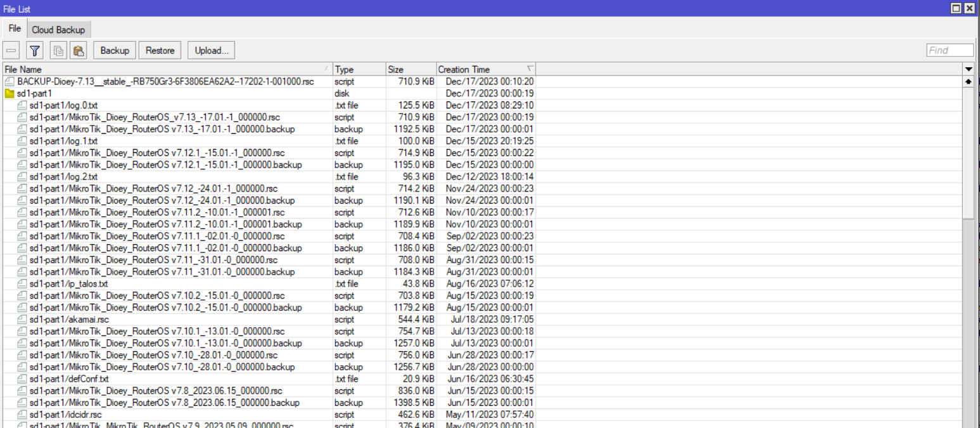980x428 pixels.
Task: Open the Filter funnel tool
Action: pyautogui.click(x=35, y=51)
